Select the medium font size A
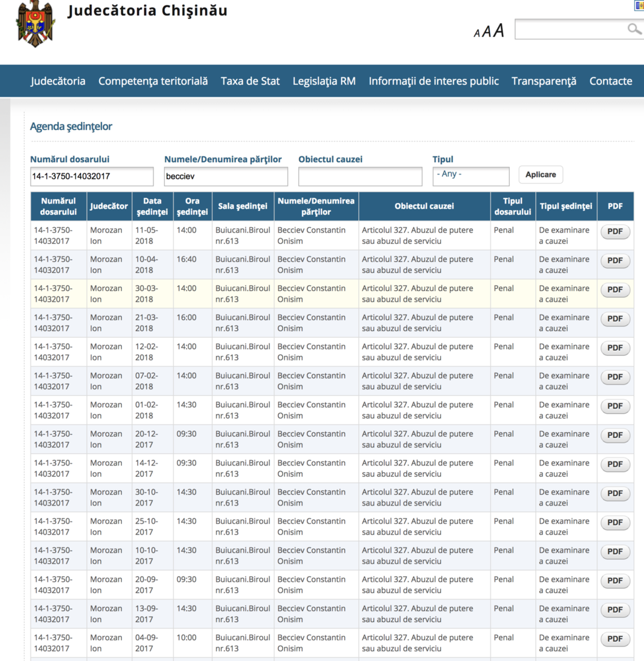Screen dimensions: 644x661 tap(487, 32)
